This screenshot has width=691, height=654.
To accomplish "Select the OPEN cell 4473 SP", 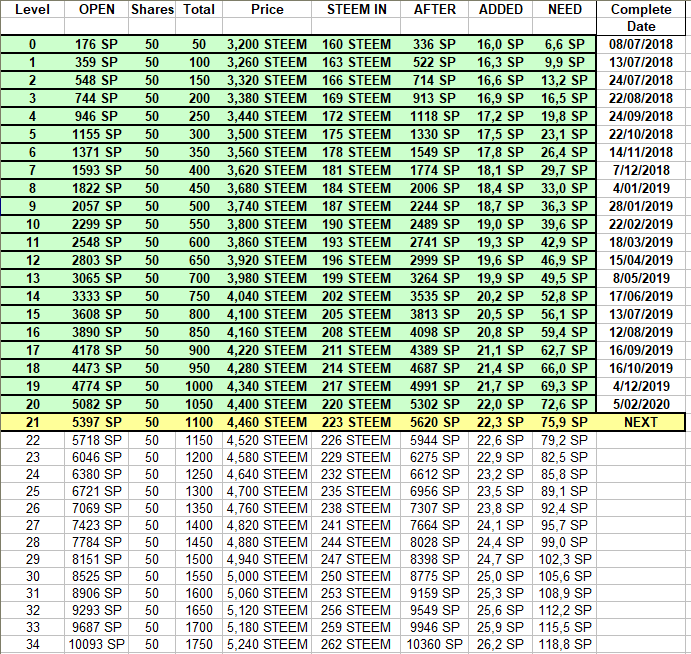I will pyautogui.click(x=97, y=368).
